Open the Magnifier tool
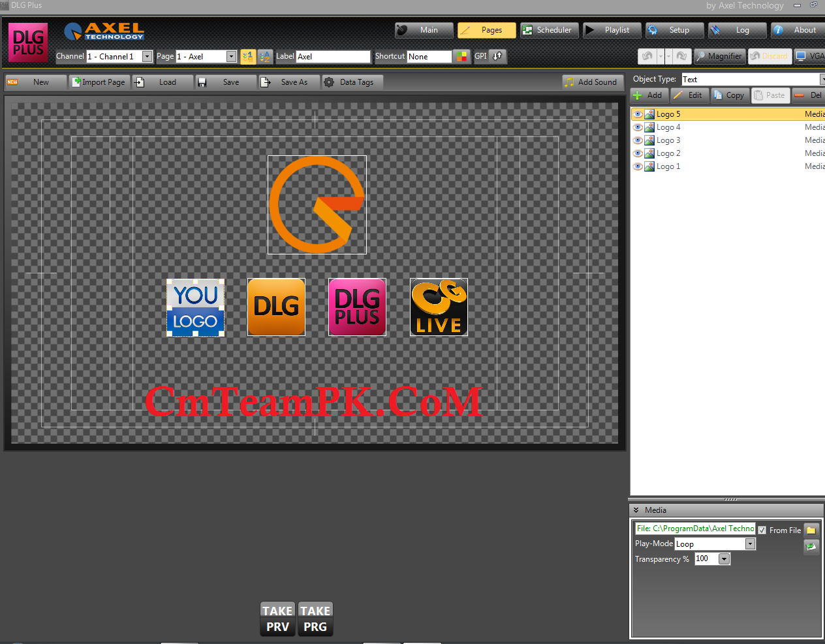 click(719, 56)
